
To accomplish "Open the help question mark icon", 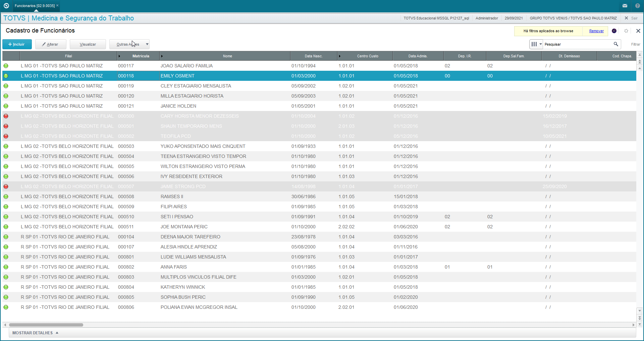I will point(638,6).
